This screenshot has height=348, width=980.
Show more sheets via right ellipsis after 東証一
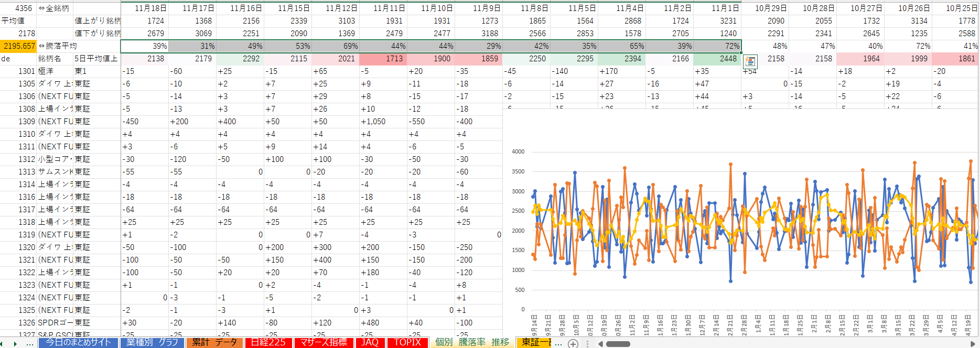point(558,343)
